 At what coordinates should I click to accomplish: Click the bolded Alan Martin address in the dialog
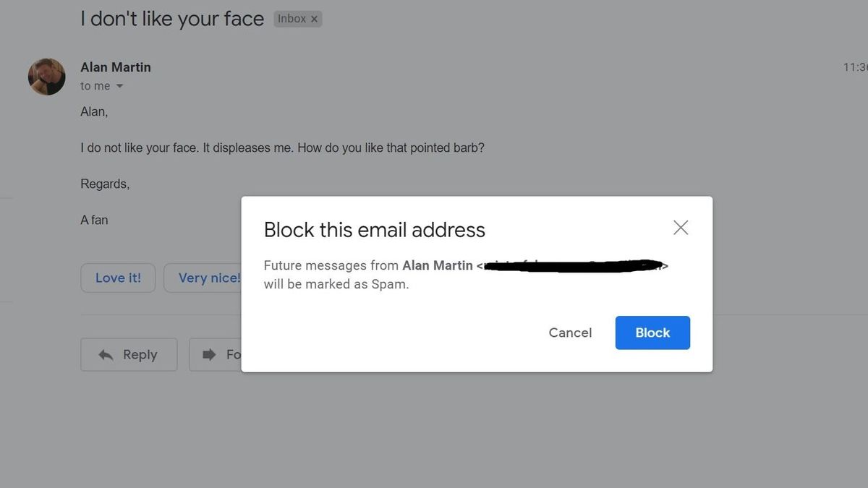pyautogui.click(x=437, y=265)
